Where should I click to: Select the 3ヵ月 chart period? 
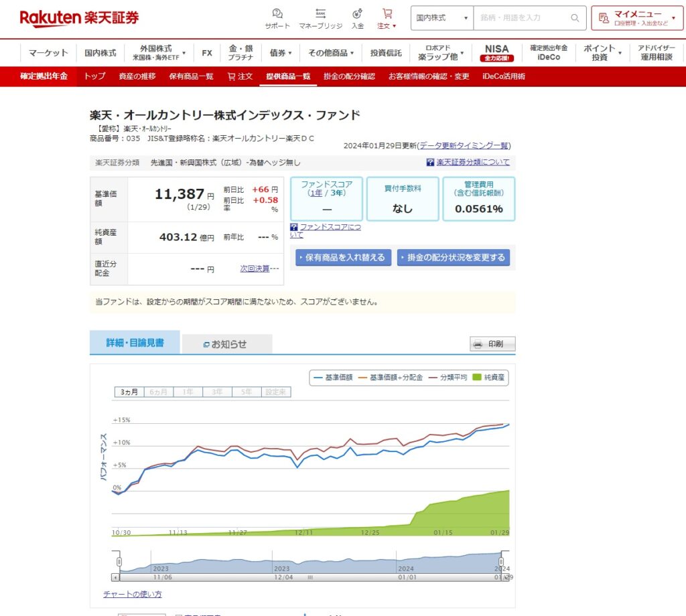tap(129, 392)
